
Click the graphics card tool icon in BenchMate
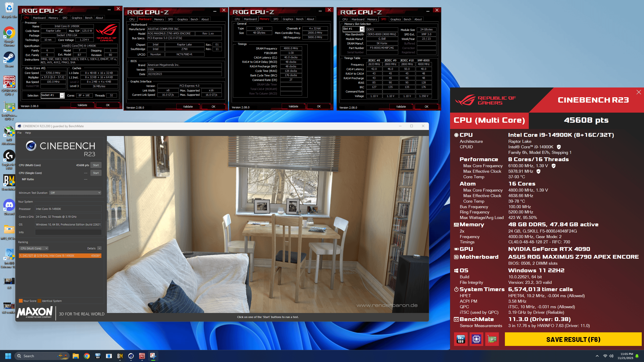click(492, 339)
